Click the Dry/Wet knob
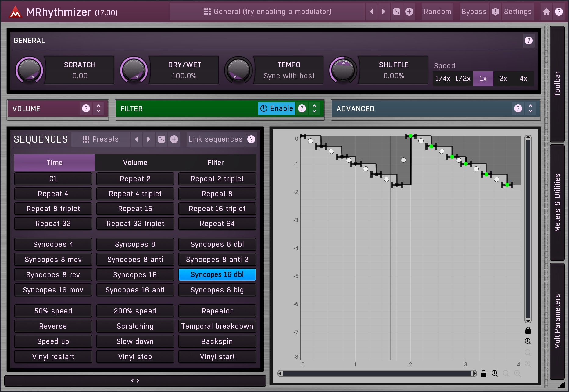The height and width of the screenshot is (392, 569). coord(134,70)
